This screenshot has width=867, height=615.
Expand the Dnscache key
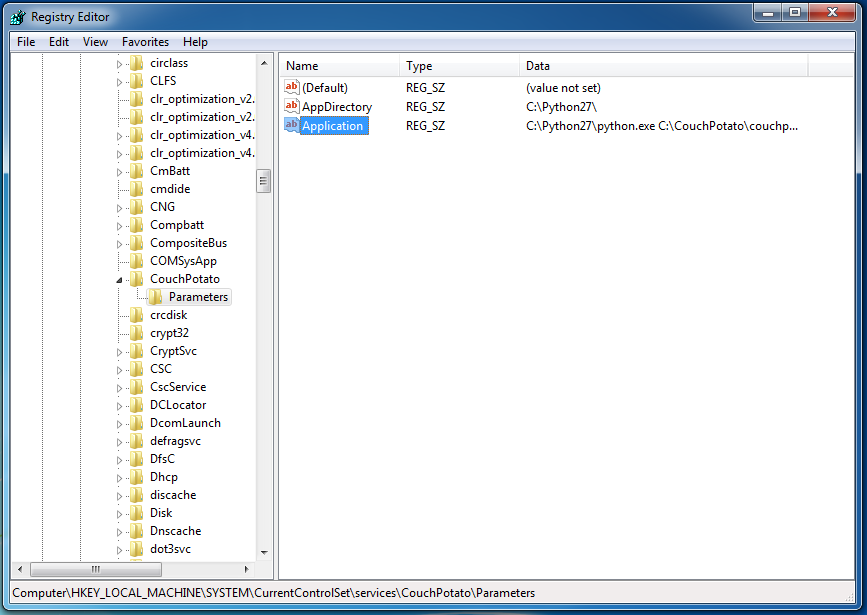[119, 531]
